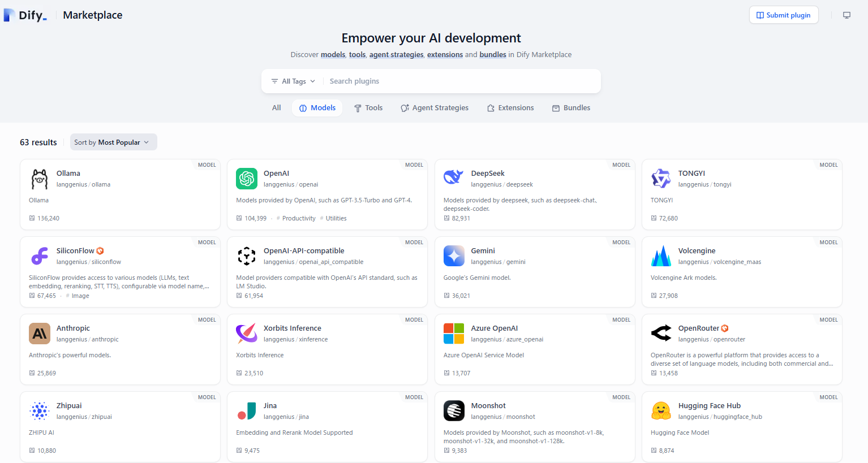868x463 pixels.
Task: Click the SiliconFlow purple icon
Action: click(40, 256)
